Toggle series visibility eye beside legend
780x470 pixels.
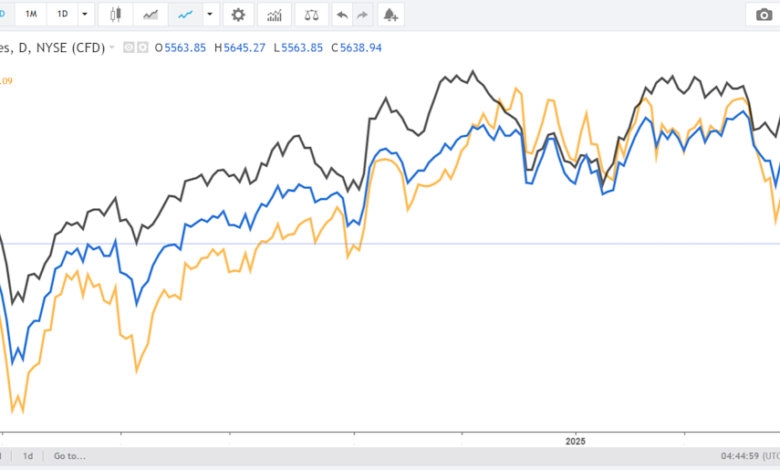pos(129,47)
